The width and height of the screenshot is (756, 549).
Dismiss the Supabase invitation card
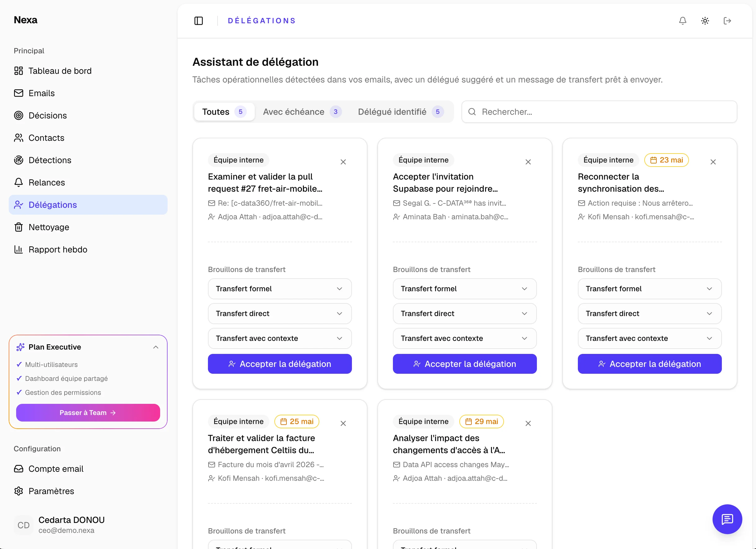coord(528,162)
